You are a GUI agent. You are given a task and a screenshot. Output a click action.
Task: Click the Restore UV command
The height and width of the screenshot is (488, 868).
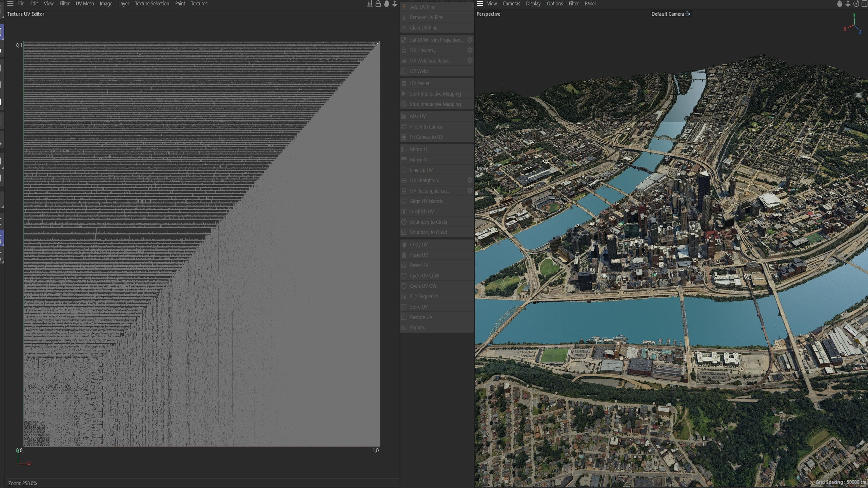pos(437,317)
